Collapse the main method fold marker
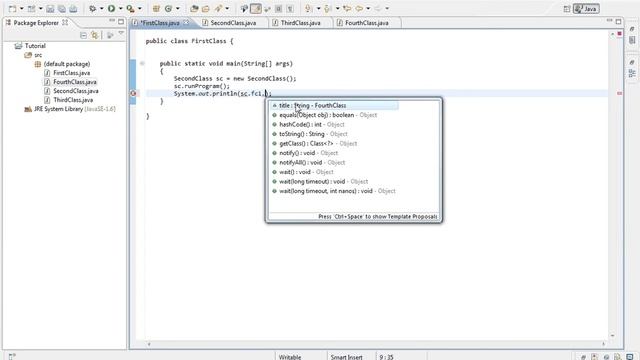This screenshot has height=360, width=640. click(142, 63)
